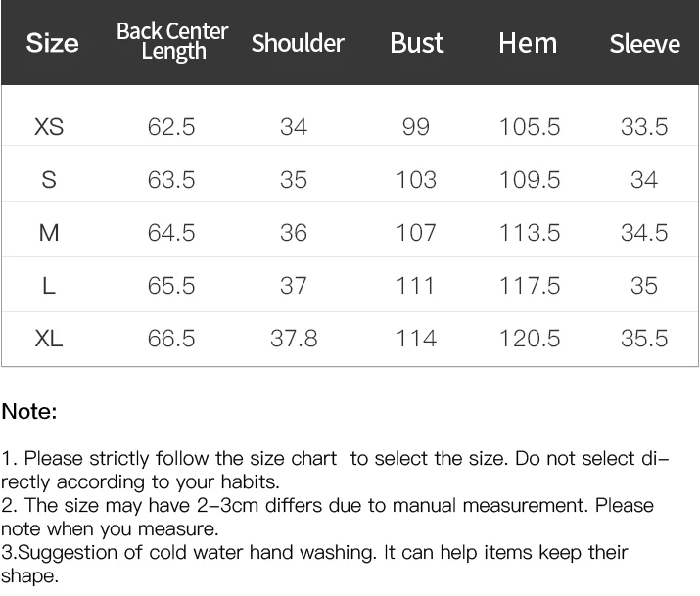Click the S size row label
Screen dimensions: 700x596
49,180
